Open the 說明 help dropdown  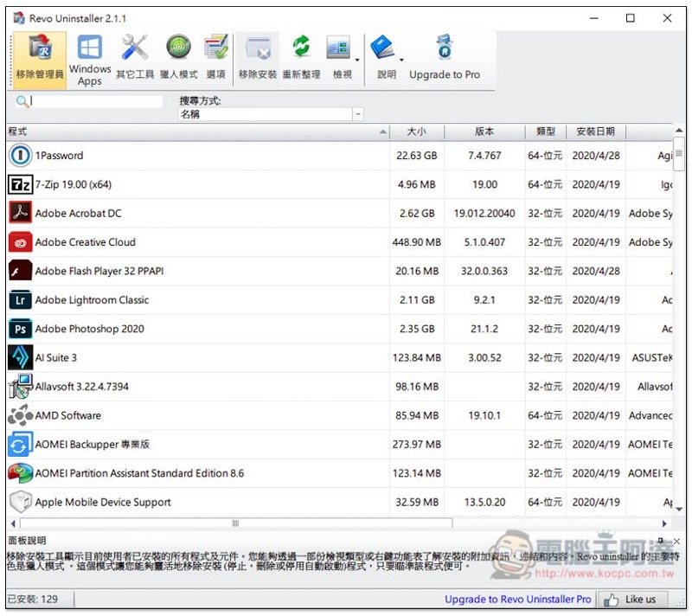(387, 58)
